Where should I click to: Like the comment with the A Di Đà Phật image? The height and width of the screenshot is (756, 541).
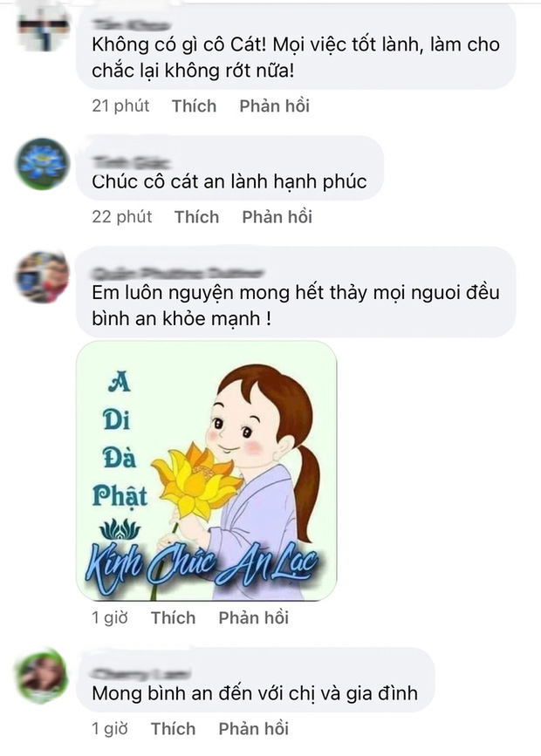174,617
